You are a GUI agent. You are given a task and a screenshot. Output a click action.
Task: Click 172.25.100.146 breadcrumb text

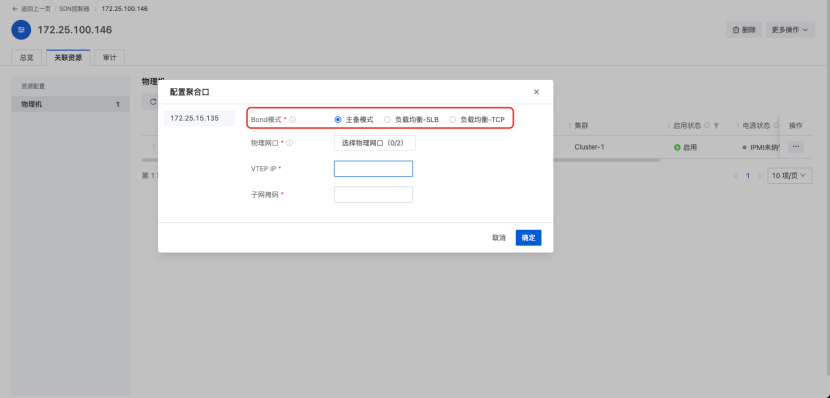[x=124, y=9]
